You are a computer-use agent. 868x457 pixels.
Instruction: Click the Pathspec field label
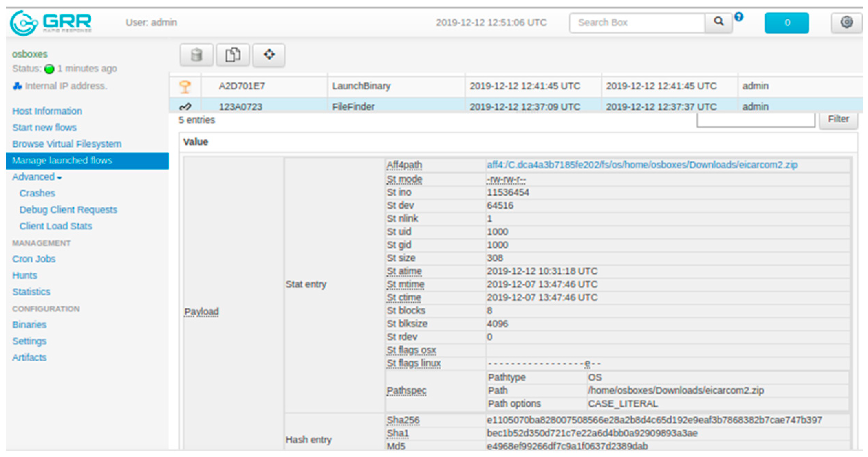(x=406, y=391)
